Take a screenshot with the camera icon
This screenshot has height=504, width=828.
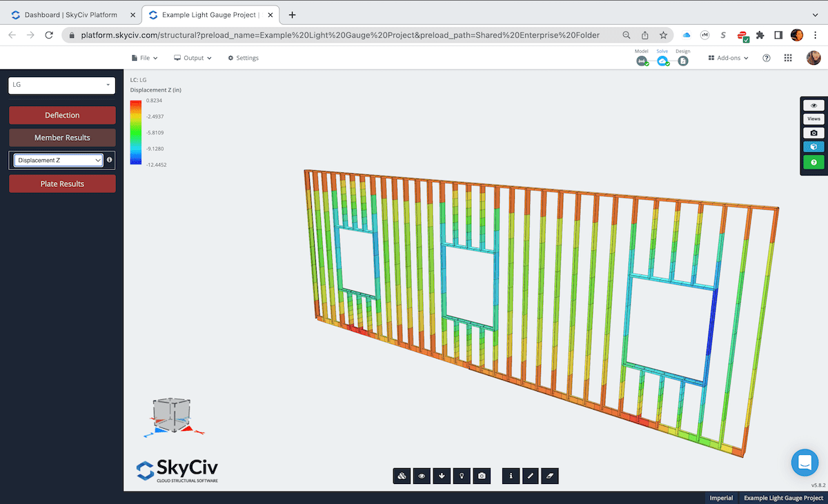coord(482,476)
